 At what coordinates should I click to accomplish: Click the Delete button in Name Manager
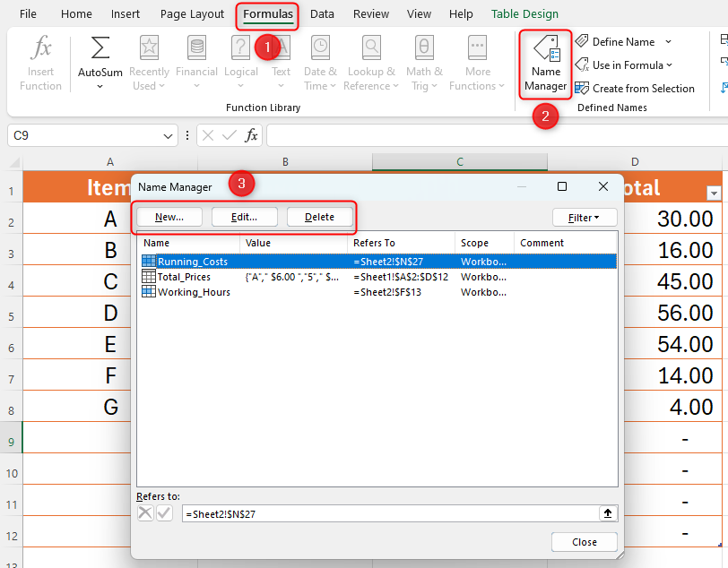(319, 217)
